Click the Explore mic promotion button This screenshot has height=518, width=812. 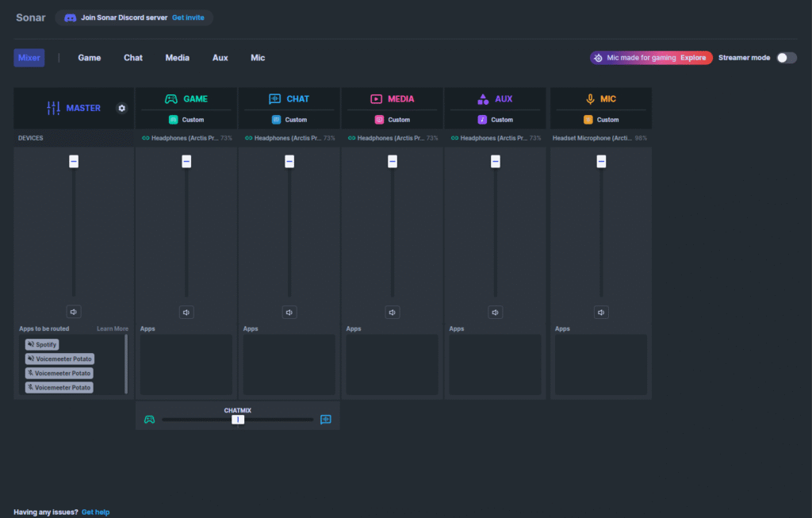pos(693,58)
